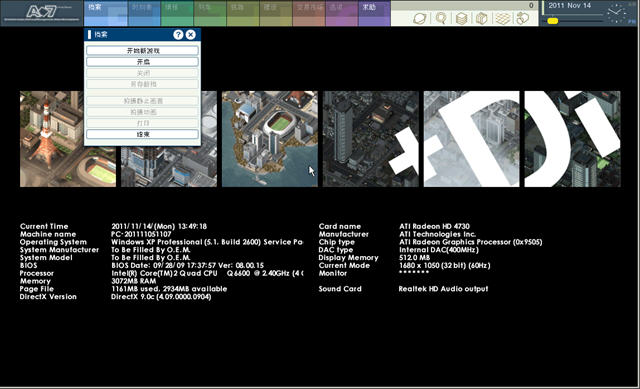Click the 2011 Nov 14 date display

(x=569, y=6)
